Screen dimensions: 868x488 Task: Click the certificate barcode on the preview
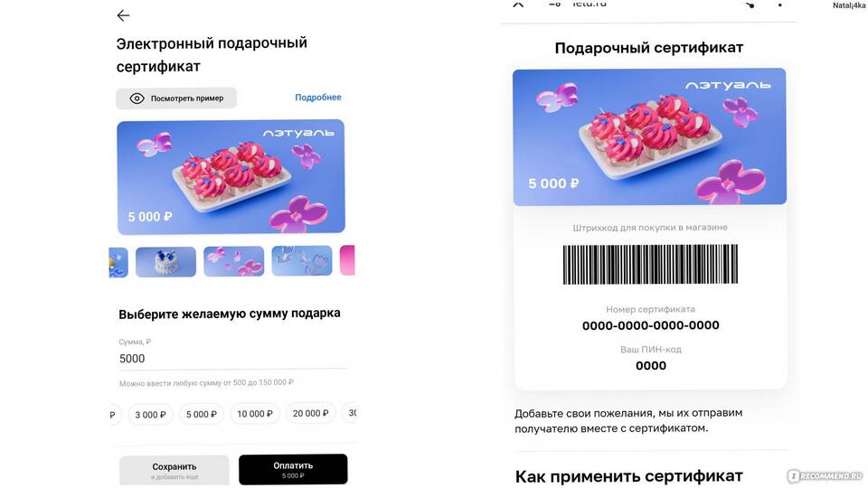[x=650, y=265]
